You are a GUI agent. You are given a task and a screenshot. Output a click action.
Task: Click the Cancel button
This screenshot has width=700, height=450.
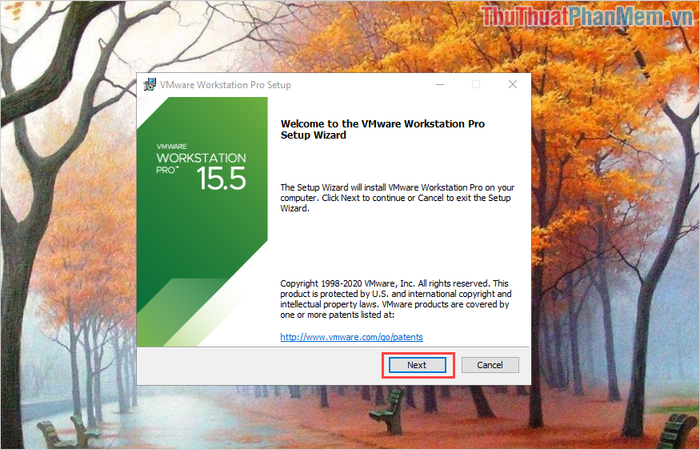tap(490, 365)
